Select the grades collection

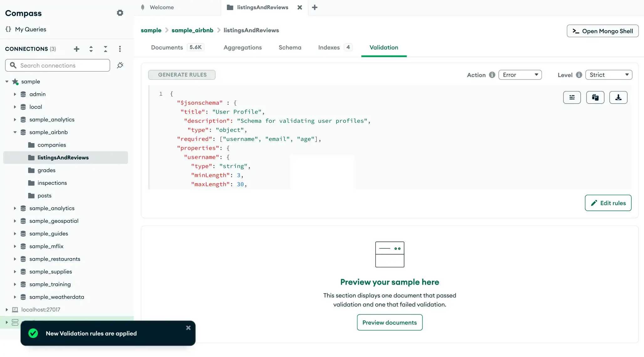(47, 170)
